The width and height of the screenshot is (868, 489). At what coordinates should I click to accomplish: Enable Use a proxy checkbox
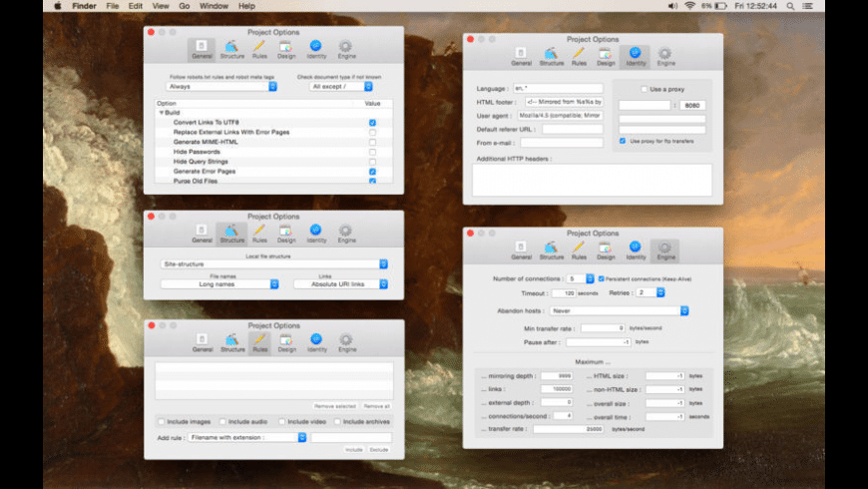click(644, 89)
